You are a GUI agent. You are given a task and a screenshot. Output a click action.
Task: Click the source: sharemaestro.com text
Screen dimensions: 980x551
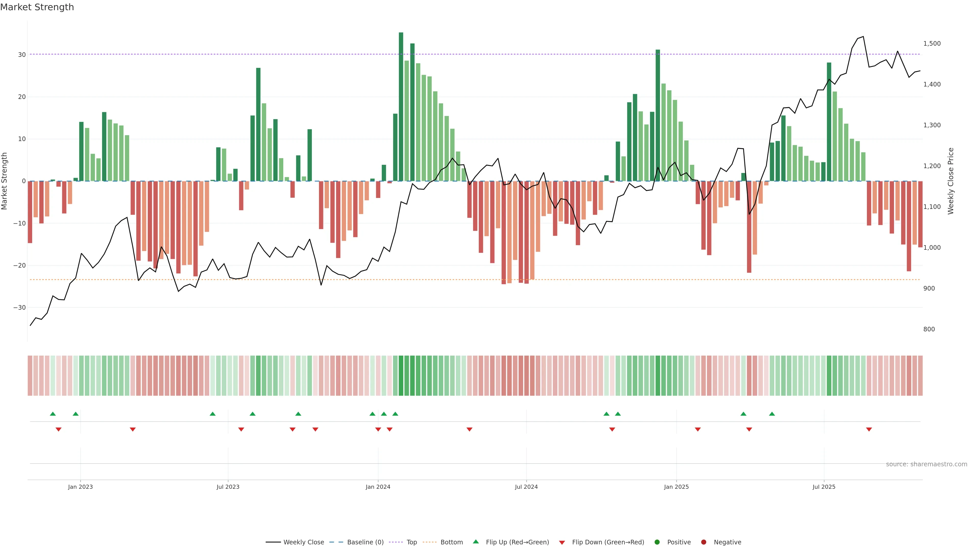(926, 464)
